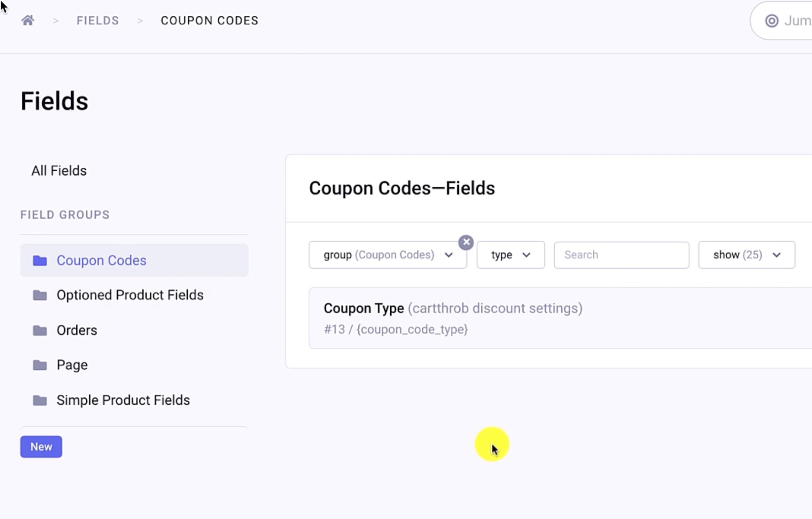Image resolution: width=812 pixels, height=519 pixels.
Task: Select Optioned Product Fields group
Action: point(130,295)
